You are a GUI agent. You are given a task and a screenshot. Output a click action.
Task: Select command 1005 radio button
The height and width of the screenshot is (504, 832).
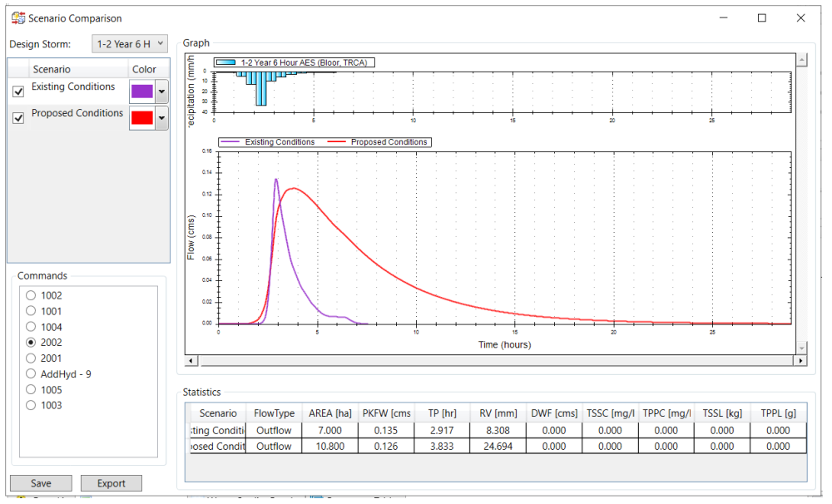[31, 389]
